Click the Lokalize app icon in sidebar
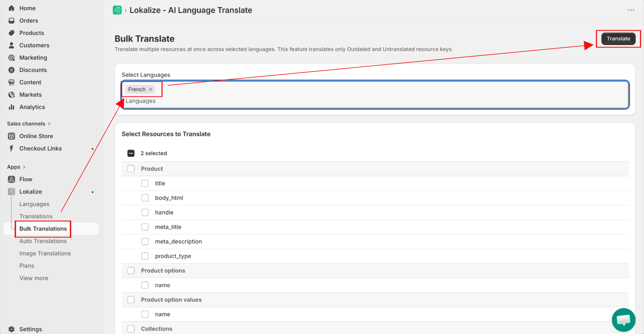Image resolution: width=644 pixels, height=334 pixels. click(x=11, y=192)
